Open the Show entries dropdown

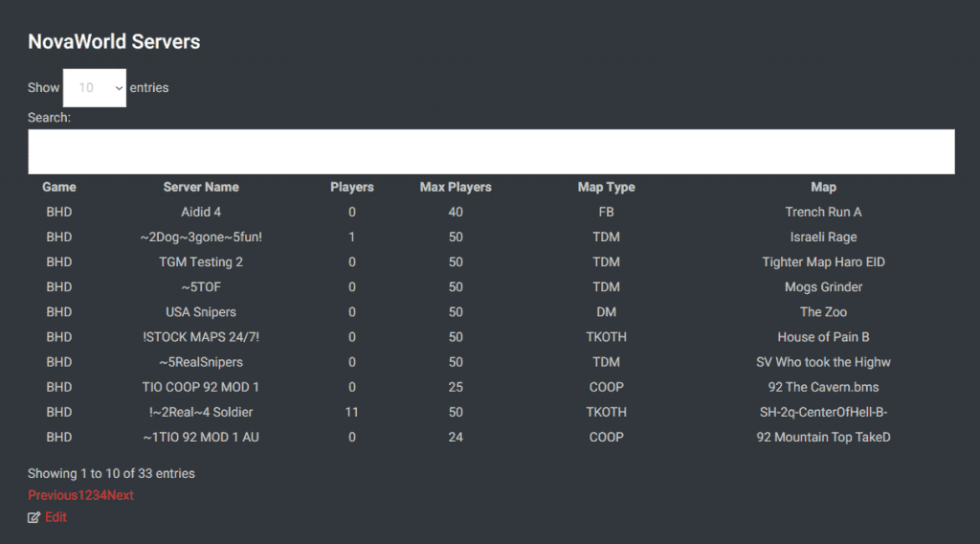(95, 87)
